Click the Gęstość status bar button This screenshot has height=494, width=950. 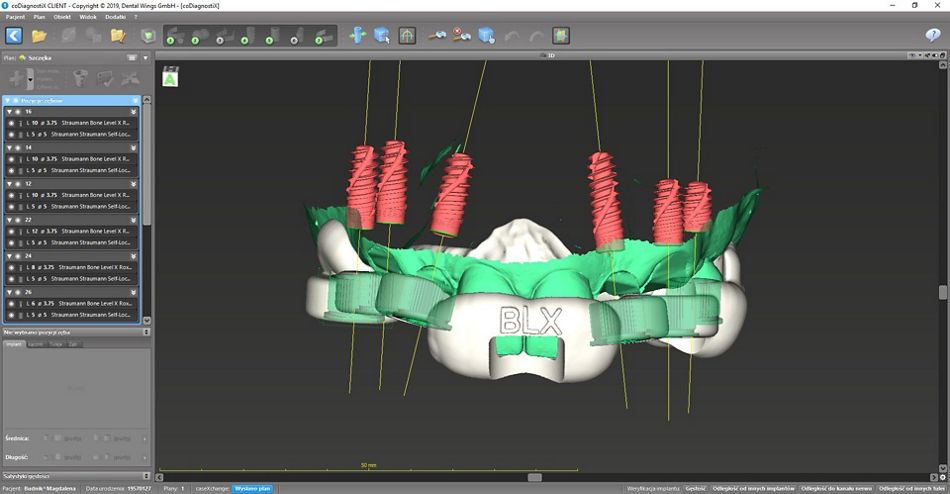[x=696, y=488]
